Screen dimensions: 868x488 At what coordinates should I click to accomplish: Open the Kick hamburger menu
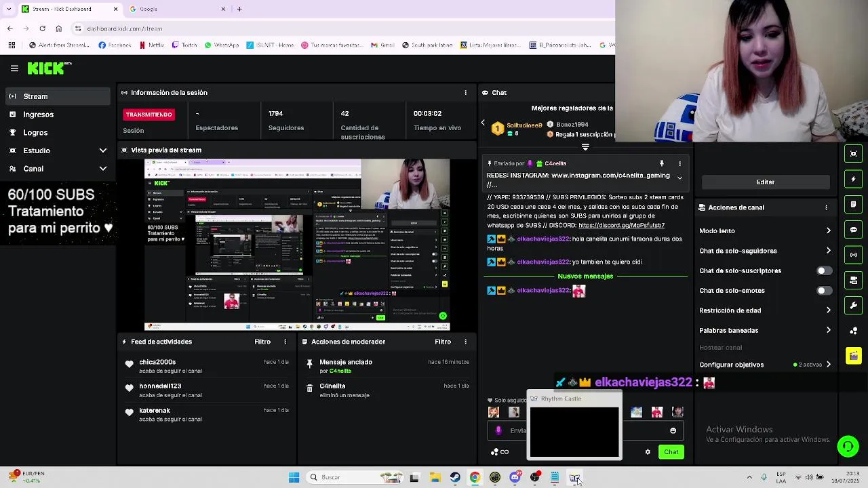(x=14, y=68)
